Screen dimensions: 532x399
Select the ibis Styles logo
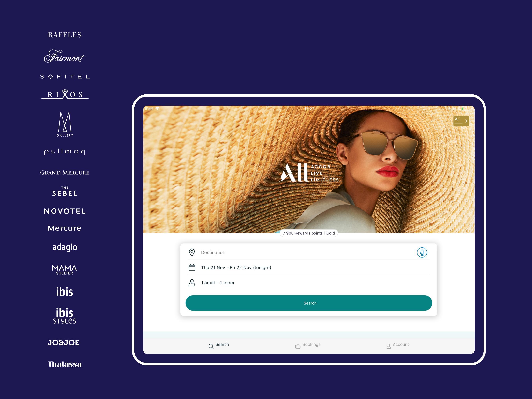[64, 315]
